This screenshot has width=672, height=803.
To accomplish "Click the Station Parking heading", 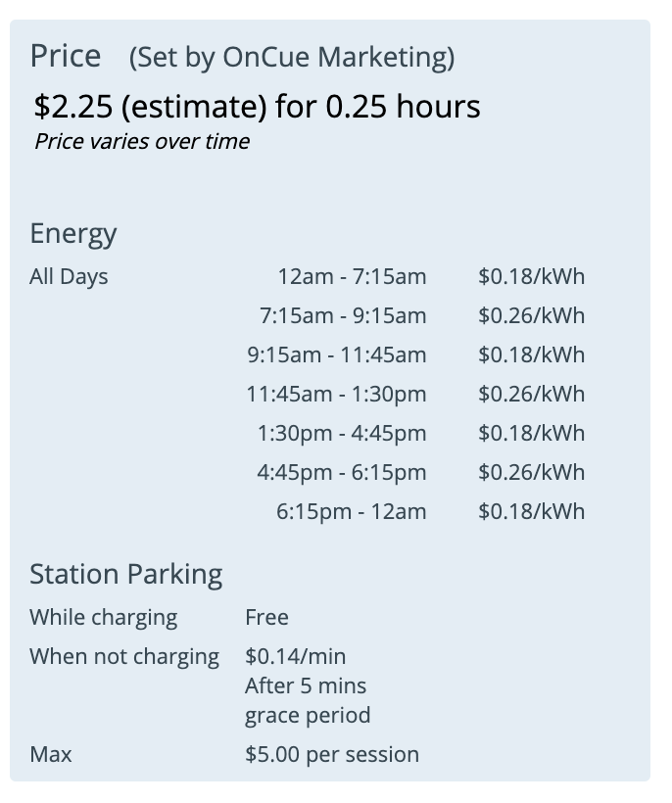I will [x=126, y=574].
